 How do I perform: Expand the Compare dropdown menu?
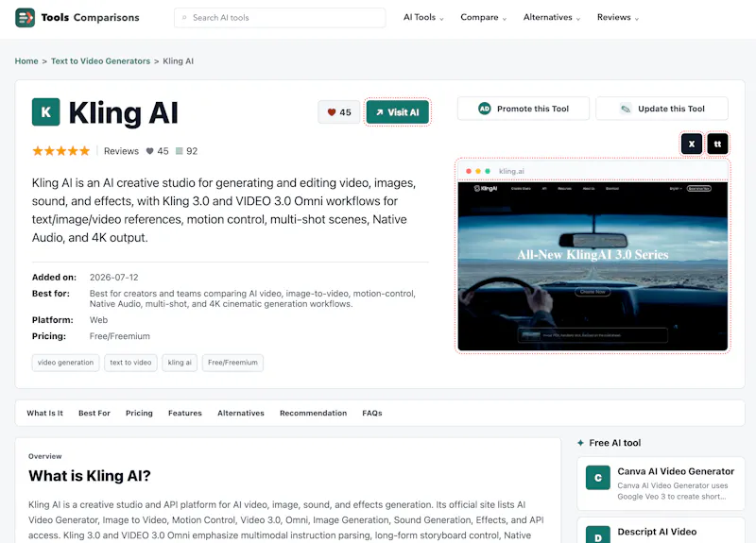pos(483,17)
